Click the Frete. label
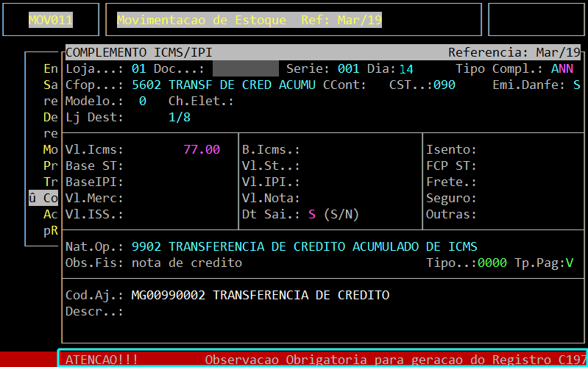The height and width of the screenshot is (367, 588). coord(451,182)
